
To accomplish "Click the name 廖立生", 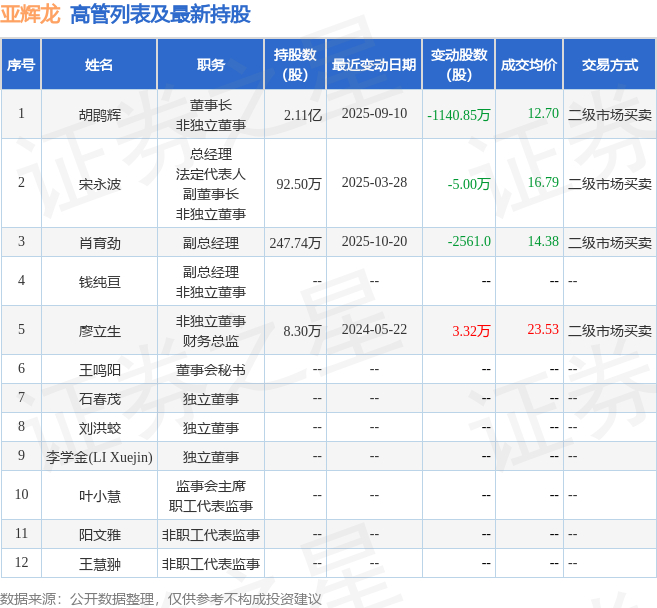I will tap(100, 331).
